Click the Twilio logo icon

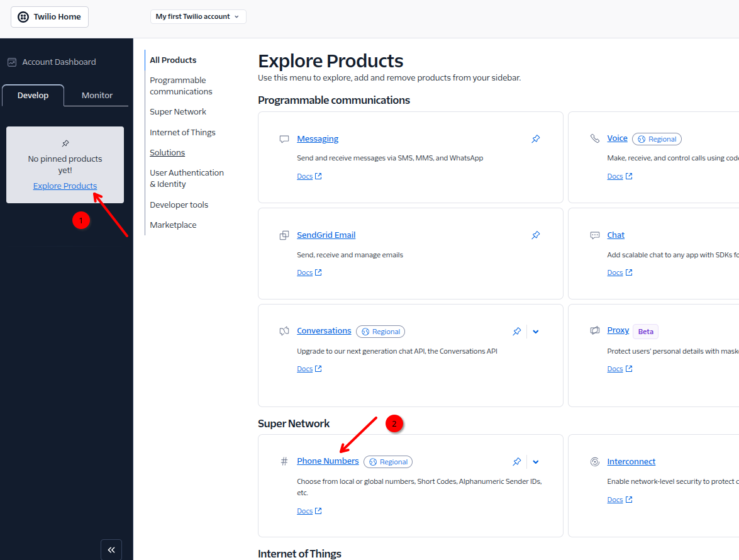[23, 16]
